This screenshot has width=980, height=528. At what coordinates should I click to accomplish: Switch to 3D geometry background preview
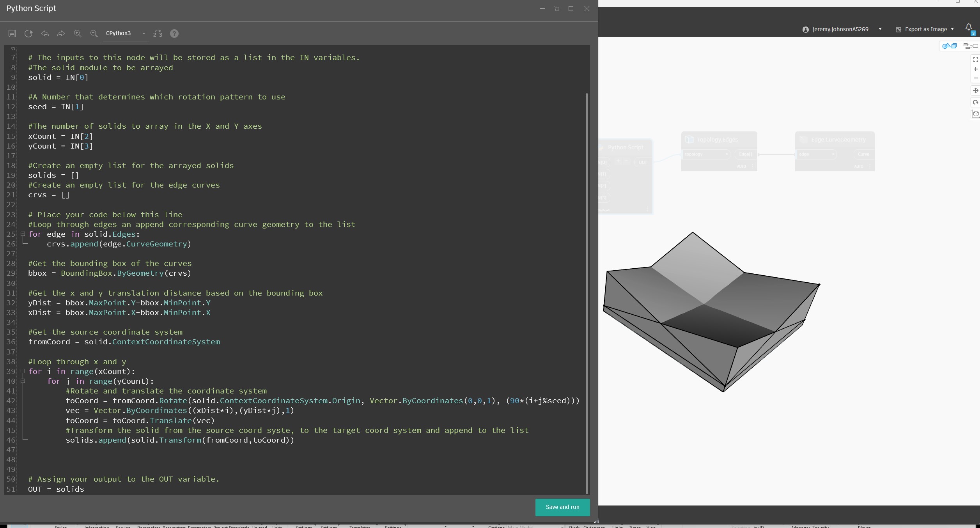click(x=949, y=46)
